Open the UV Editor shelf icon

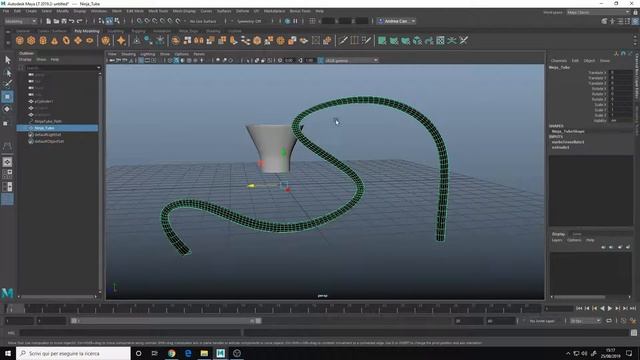pos(440,40)
